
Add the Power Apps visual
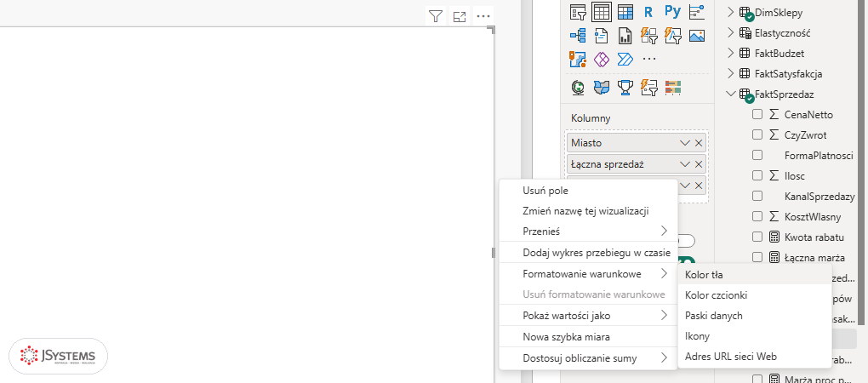(602, 59)
